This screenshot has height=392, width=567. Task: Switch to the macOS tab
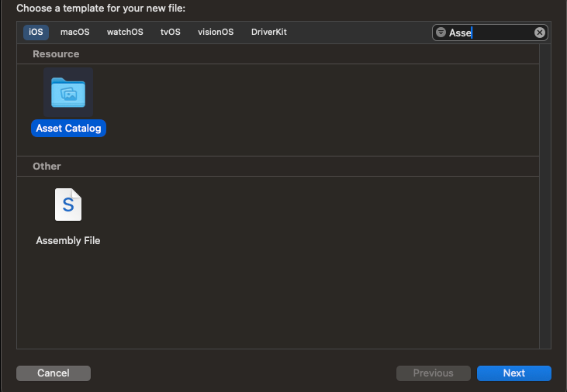click(x=75, y=32)
